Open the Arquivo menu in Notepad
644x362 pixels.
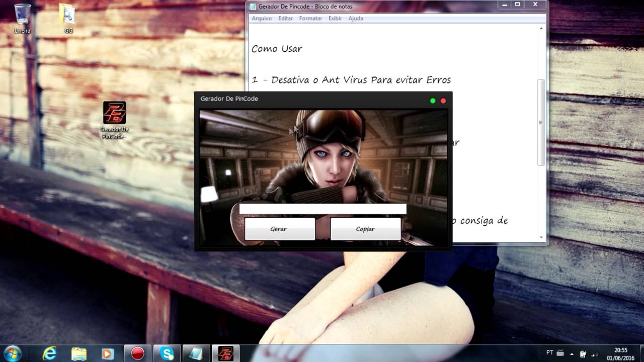(x=262, y=18)
